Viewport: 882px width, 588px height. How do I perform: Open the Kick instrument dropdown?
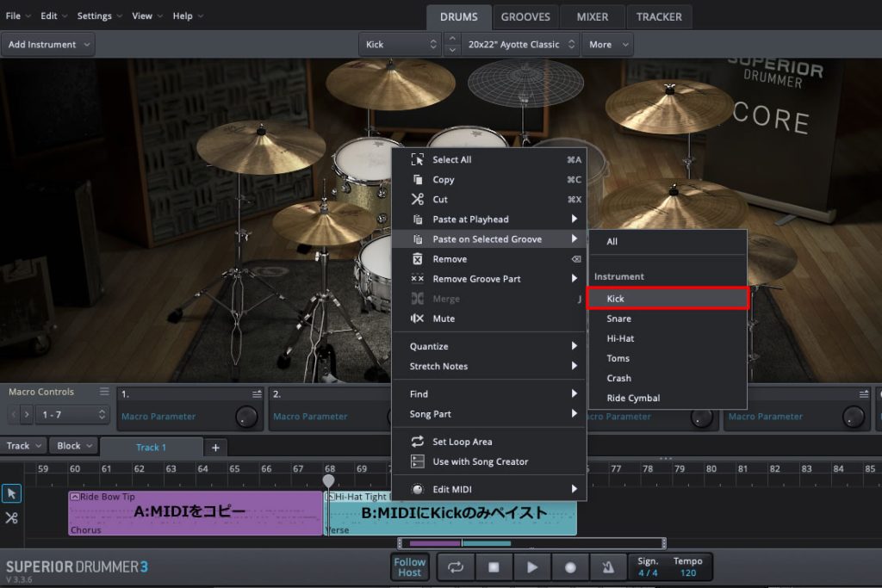point(400,45)
